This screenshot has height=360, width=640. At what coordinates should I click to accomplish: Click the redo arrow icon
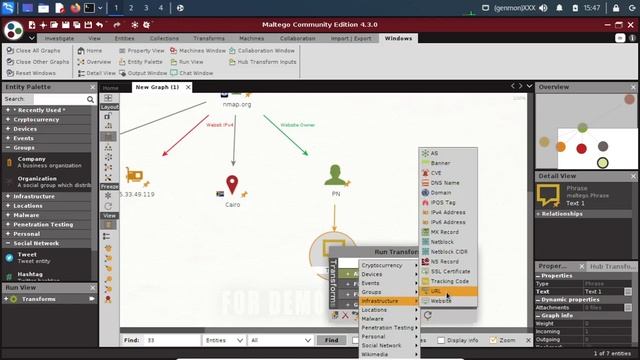[x=117, y=25]
